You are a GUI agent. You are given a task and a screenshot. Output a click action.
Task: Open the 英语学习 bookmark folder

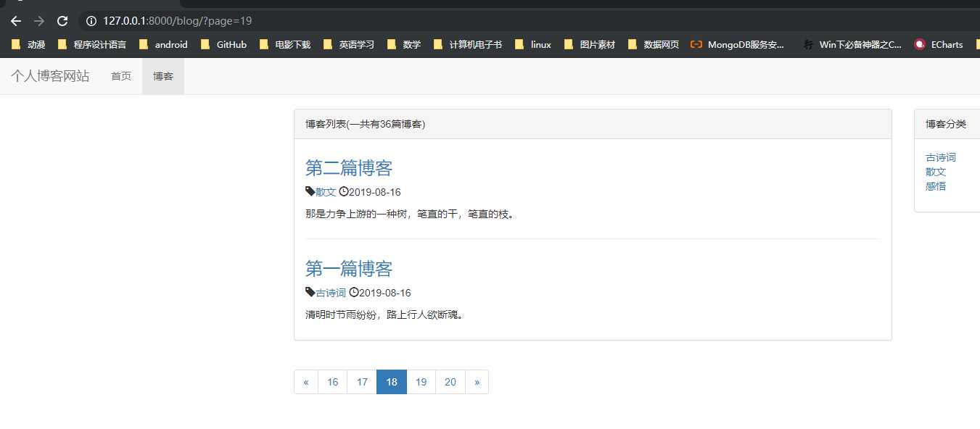349,44
